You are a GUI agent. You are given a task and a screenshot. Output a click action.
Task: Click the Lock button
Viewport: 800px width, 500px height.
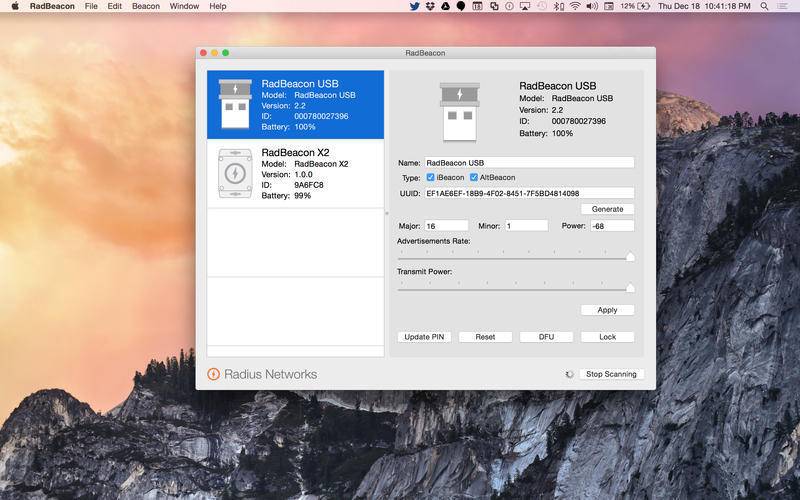coord(607,337)
